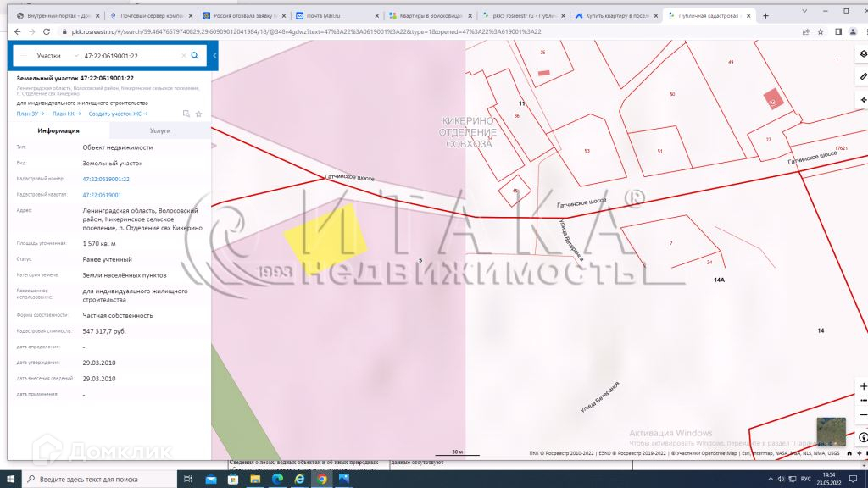The image size is (868, 488).
Task: Click the compass icon on the map
Action: 863,437
